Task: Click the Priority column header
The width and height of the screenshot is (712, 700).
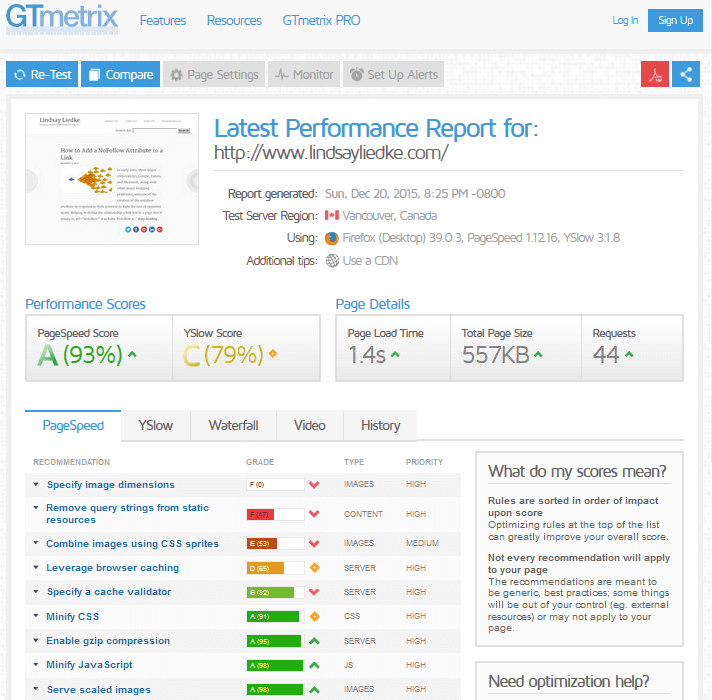Action: pos(424,462)
